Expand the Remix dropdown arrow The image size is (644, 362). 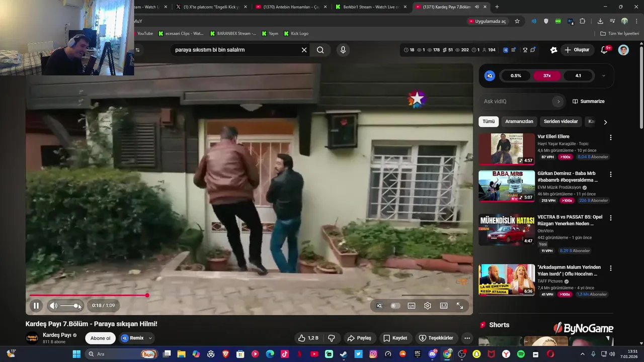coord(150,338)
